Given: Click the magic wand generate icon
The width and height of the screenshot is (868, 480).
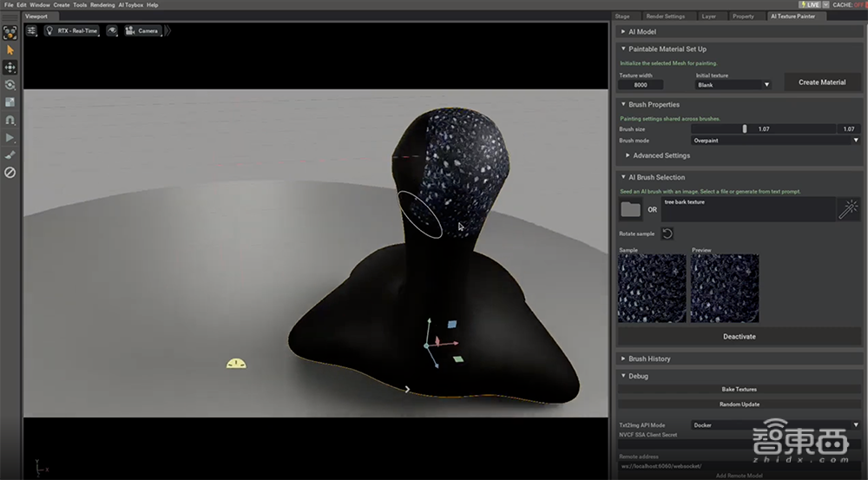Looking at the screenshot, I should pos(848,209).
